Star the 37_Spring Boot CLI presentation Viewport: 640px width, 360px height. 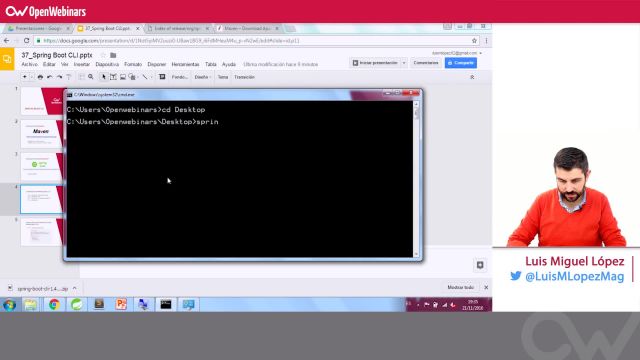click(x=103, y=55)
